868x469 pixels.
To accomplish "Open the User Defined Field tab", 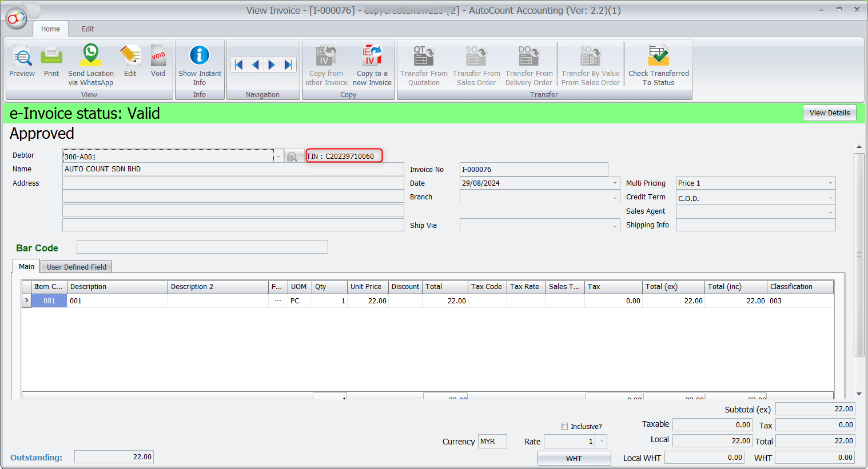I will [77, 267].
